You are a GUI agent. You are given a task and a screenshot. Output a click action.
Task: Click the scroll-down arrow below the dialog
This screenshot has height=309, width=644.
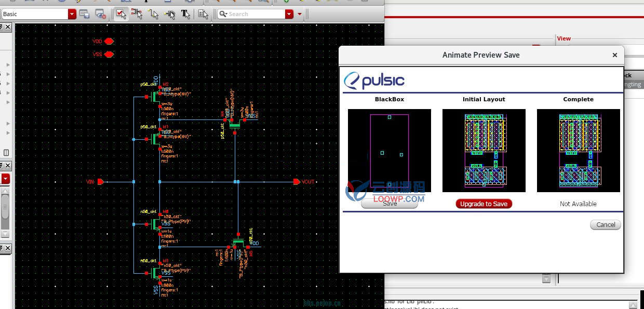pyautogui.click(x=546, y=279)
